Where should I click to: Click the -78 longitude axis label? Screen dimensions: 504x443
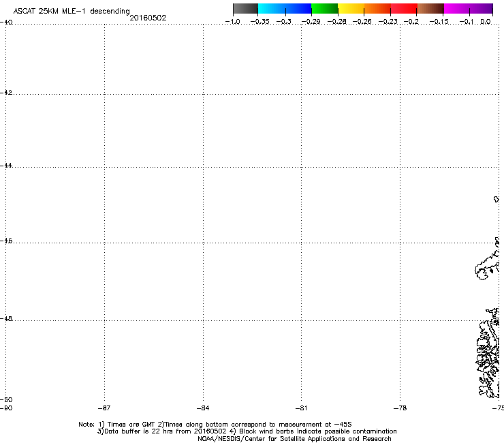coord(400,408)
